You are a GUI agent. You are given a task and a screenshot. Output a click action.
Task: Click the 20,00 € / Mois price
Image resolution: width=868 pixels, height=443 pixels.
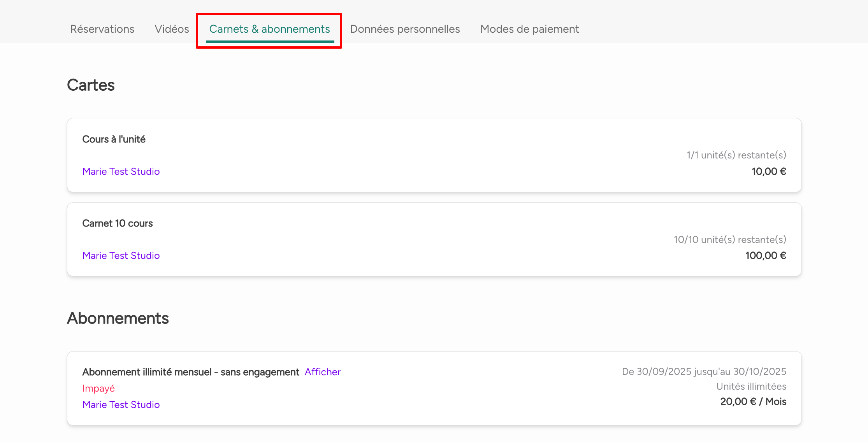click(x=753, y=402)
